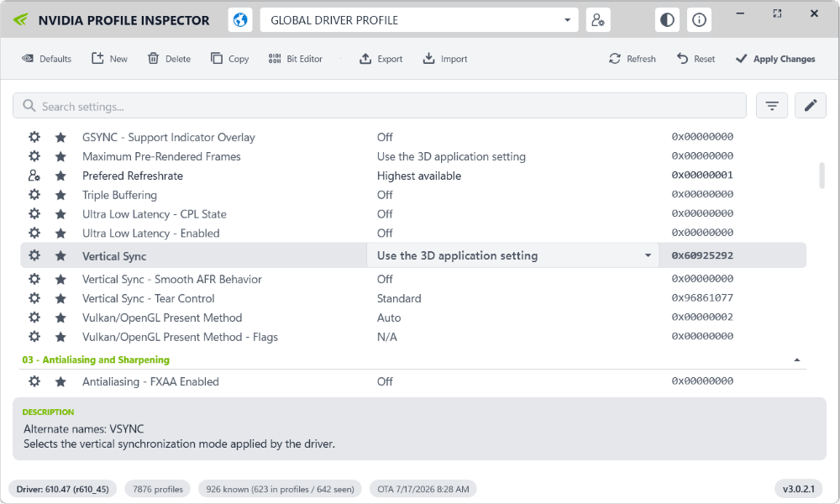Toggle favorite star for Ultra Low Latency CPL State
The height and width of the screenshot is (504, 840).
pyautogui.click(x=60, y=215)
